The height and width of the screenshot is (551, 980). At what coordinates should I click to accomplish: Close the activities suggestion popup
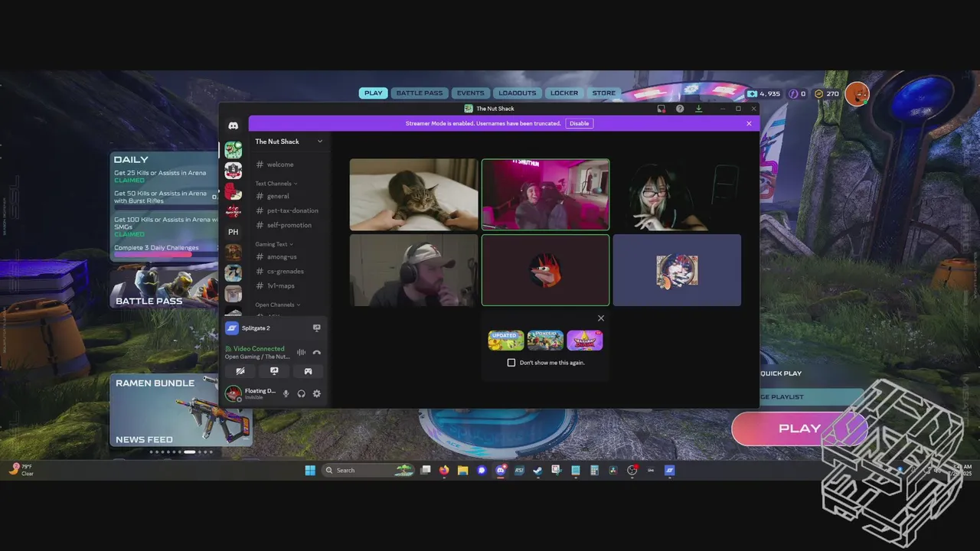(601, 318)
